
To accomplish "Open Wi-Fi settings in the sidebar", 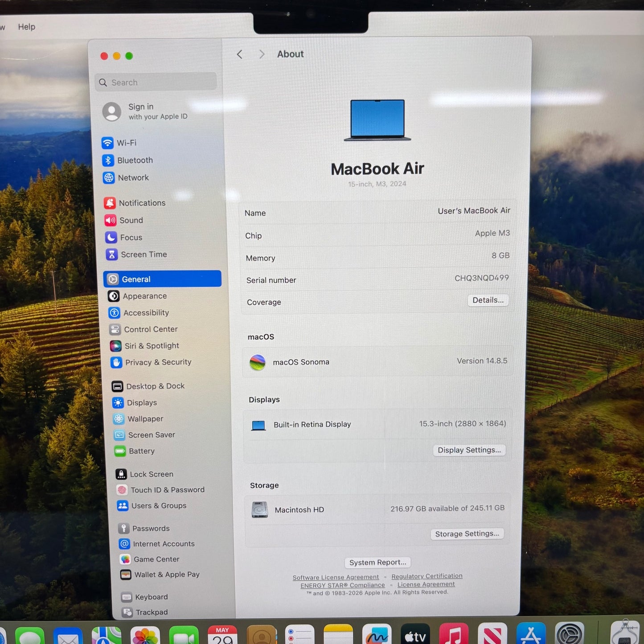I will tap(119, 143).
